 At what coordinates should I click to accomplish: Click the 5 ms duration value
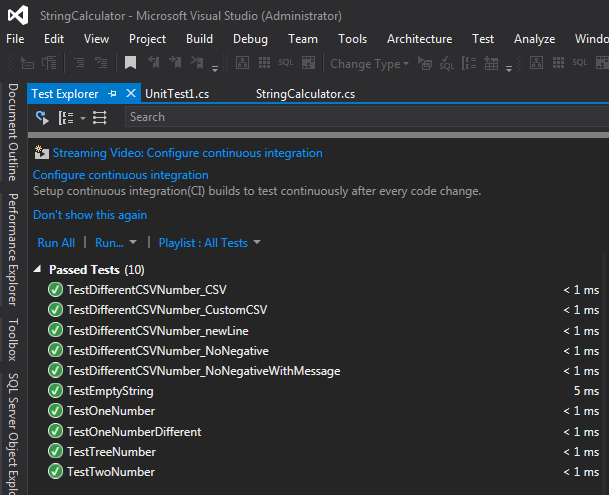pos(586,391)
